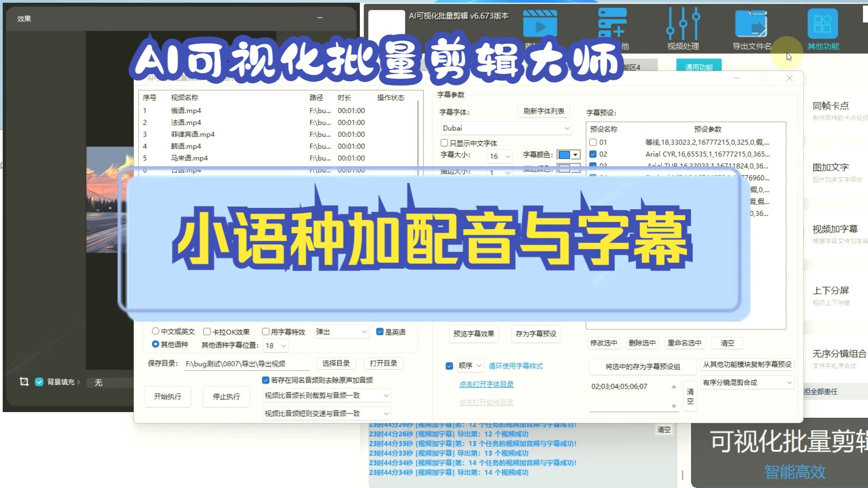Click 预览字幕效果 button
Viewport: 868px width, 488px height.
[x=473, y=334]
